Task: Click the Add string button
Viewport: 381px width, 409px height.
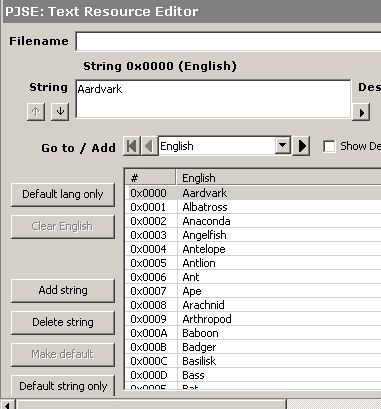Action: (x=63, y=290)
